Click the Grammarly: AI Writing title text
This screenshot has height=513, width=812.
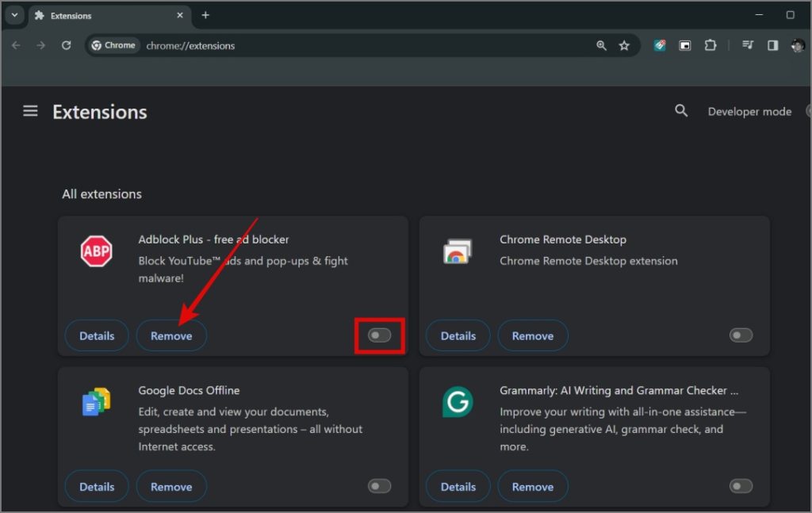pyautogui.click(x=619, y=390)
